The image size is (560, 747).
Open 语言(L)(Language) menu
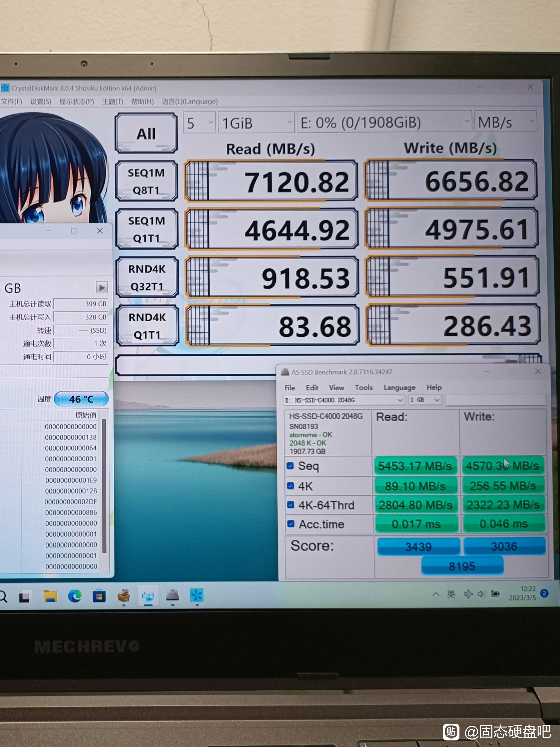190,101
